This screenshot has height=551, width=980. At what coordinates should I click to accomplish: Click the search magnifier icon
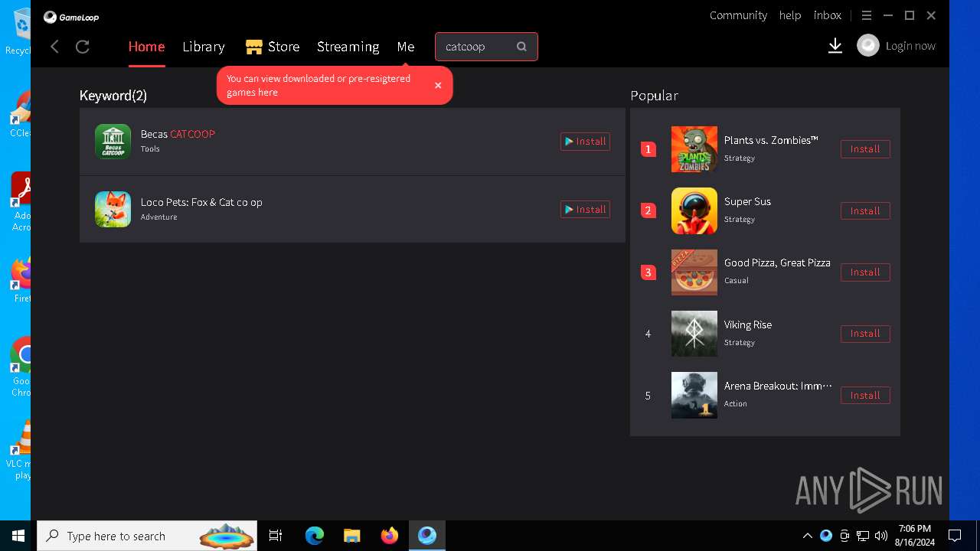coord(521,47)
